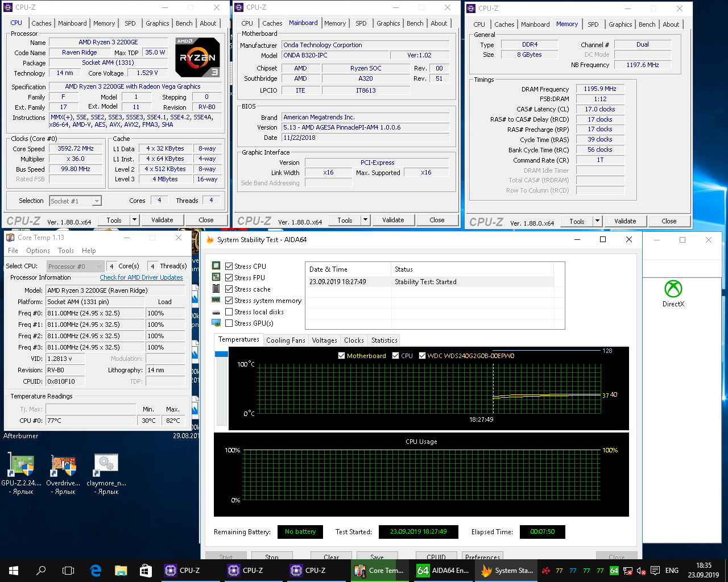Screen dimensions: 728x582
Task: Click Validate in the CPU-Z Timings window
Action: tap(625, 221)
